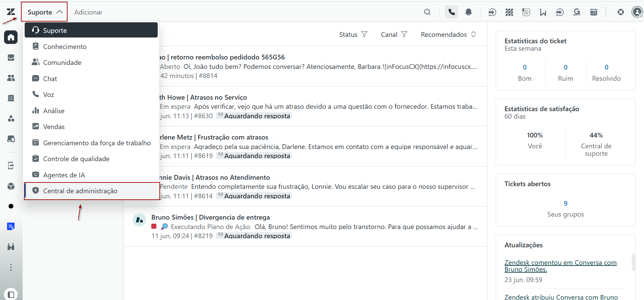Open the Status filter
This screenshot has width=644, height=300.
(x=353, y=34)
